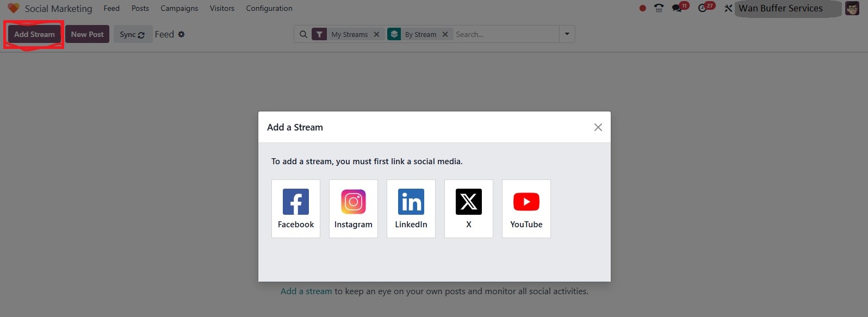Remove the By Stream grouping
This screenshot has height=317, width=868.
pos(445,34)
